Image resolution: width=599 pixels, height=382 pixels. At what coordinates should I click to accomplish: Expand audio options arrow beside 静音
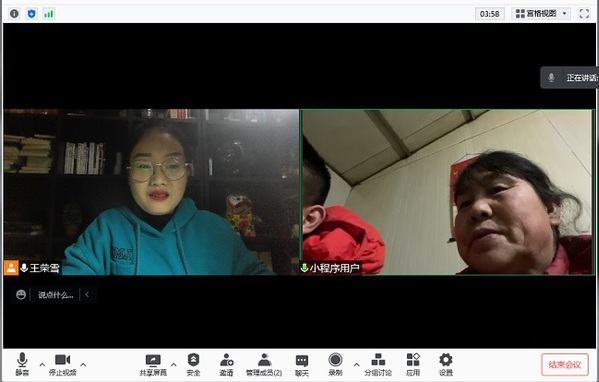(42, 364)
